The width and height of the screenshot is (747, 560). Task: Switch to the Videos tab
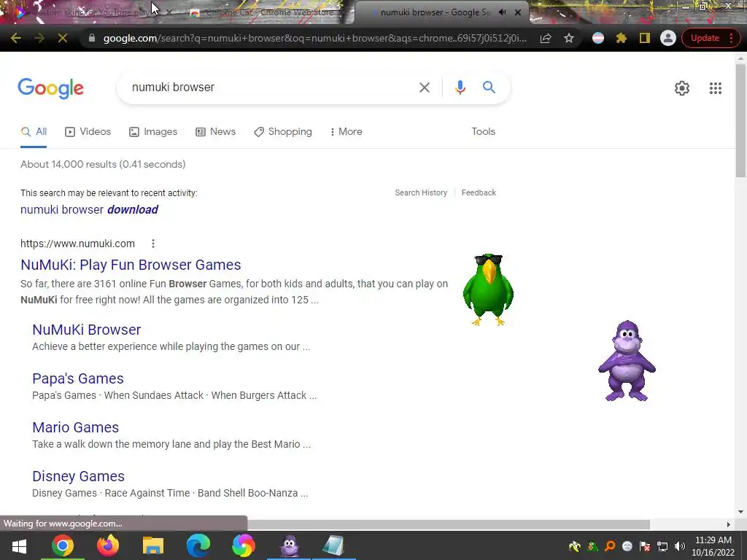88,132
